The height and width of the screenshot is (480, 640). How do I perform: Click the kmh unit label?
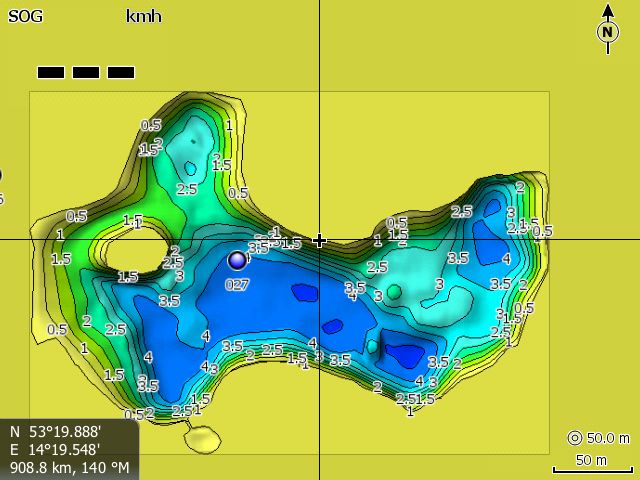[x=143, y=16]
